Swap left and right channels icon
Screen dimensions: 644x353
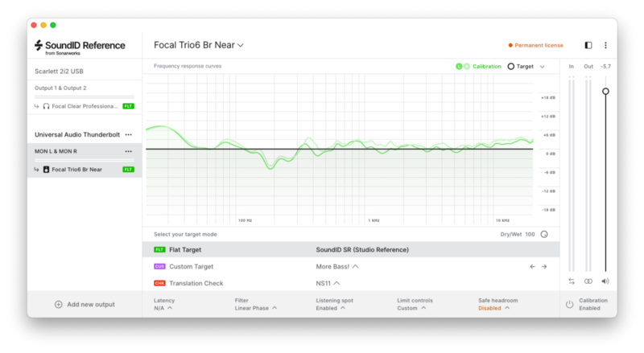[x=572, y=281]
